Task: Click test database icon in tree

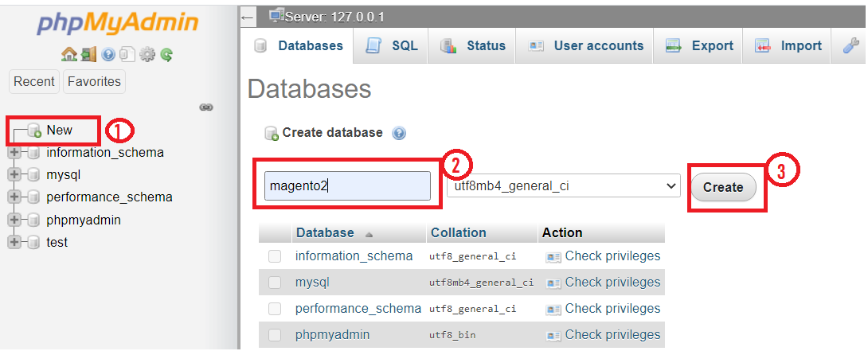Action: [x=33, y=243]
